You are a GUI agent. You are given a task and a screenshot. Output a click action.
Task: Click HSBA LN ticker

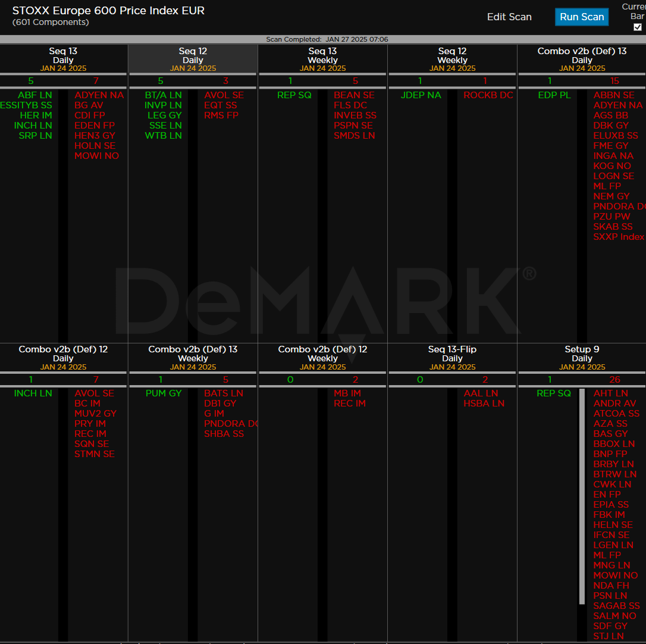click(x=484, y=403)
